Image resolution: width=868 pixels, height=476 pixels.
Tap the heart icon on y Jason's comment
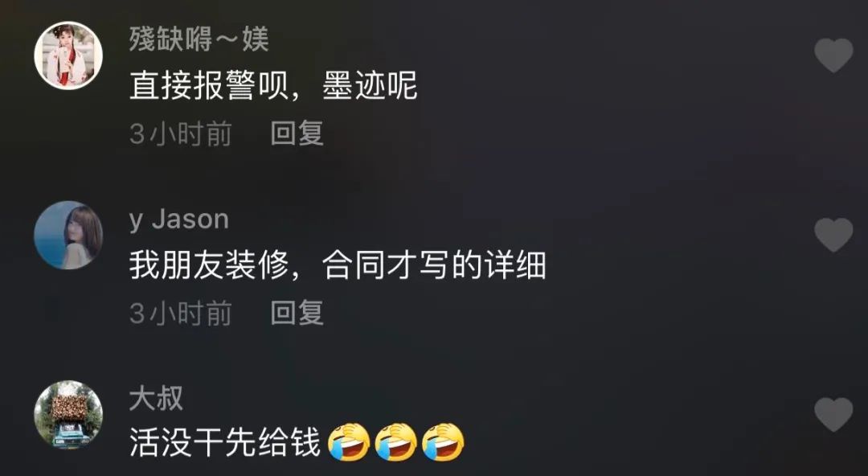[833, 235]
